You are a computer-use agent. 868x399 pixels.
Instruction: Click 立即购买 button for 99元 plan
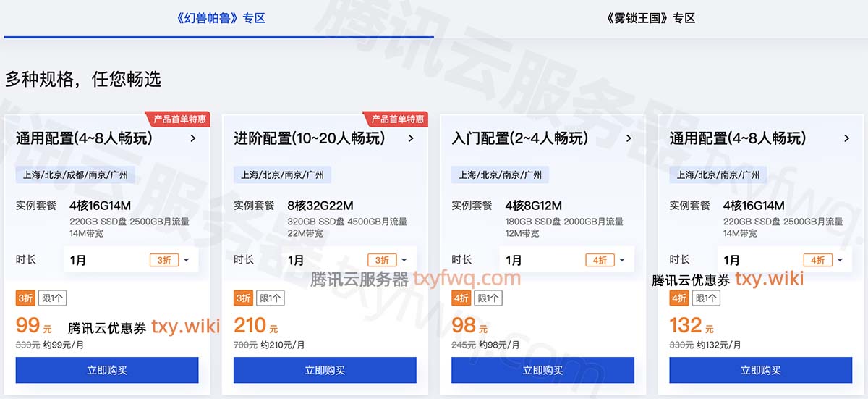point(107,370)
